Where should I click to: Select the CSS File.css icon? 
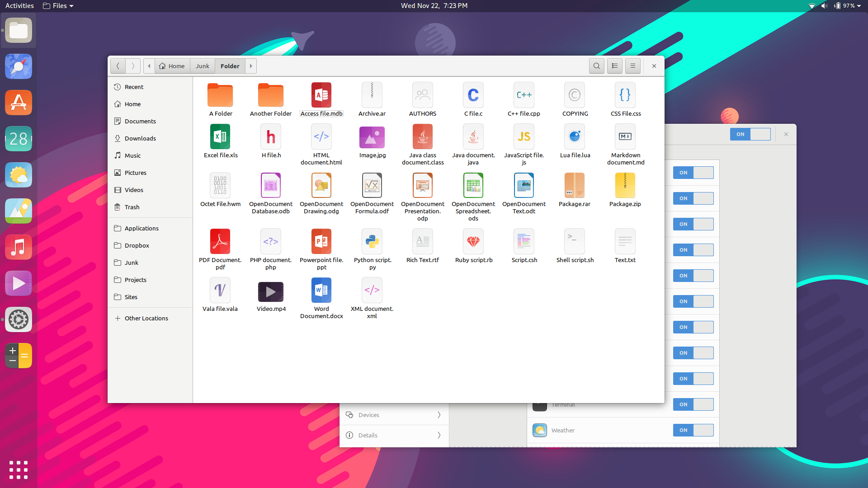(625, 95)
